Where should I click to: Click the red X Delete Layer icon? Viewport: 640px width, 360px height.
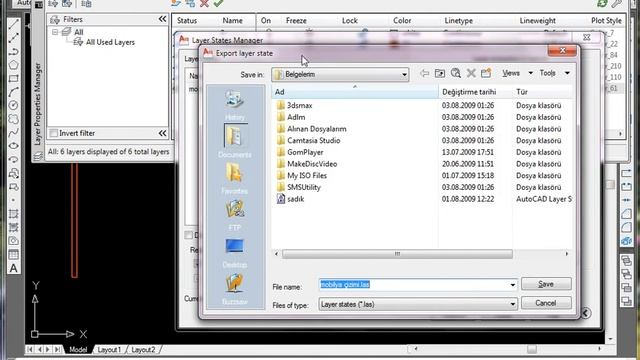tap(204, 4)
